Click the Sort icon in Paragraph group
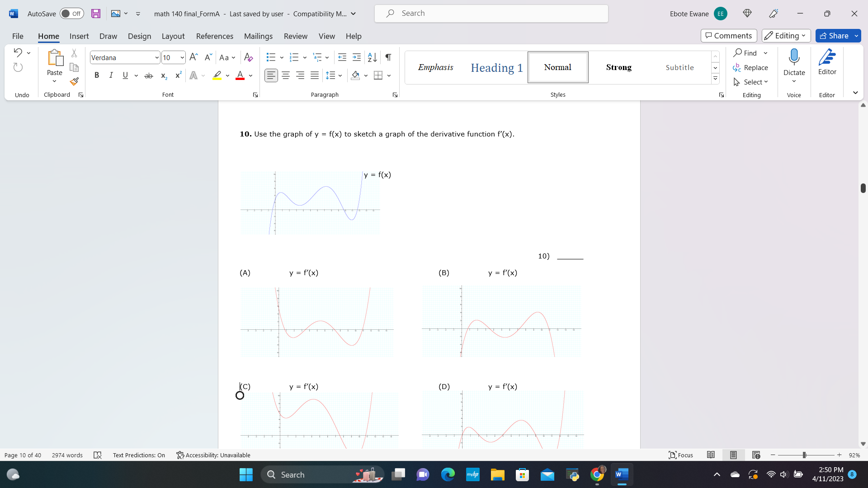Image resolution: width=868 pixels, height=488 pixels. click(x=372, y=57)
